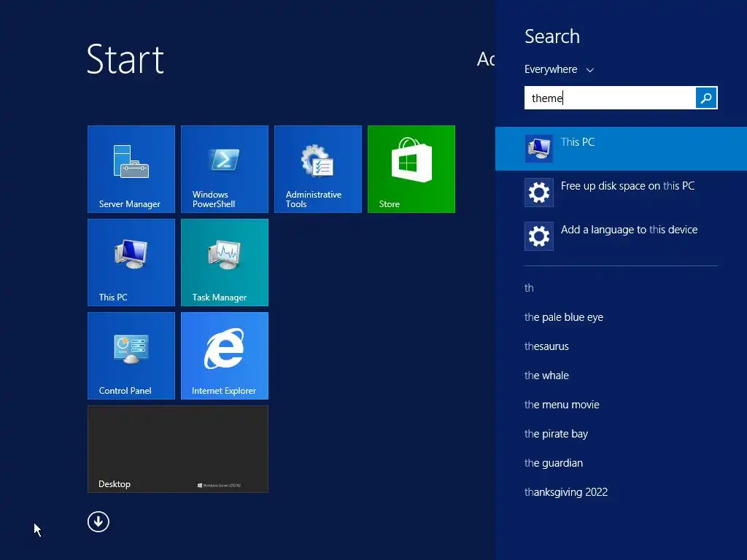Show all apps with the down arrow button
The width and height of the screenshot is (747, 560).
[98, 522]
